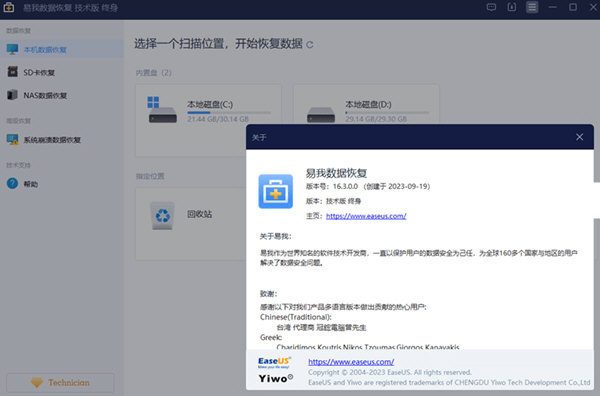The height and width of the screenshot is (396, 600).
Task: Click the Technician button
Action: (x=60, y=383)
